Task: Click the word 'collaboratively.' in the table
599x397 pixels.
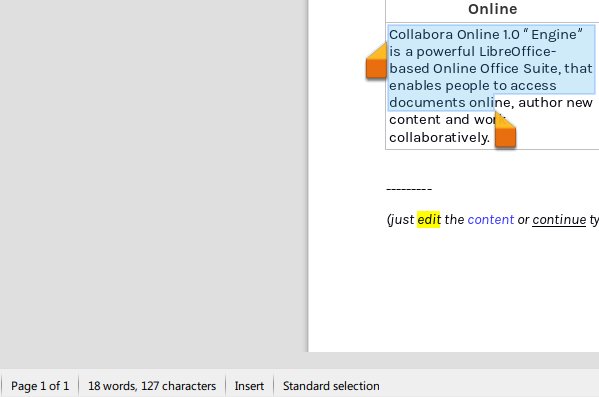Action: point(439,137)
